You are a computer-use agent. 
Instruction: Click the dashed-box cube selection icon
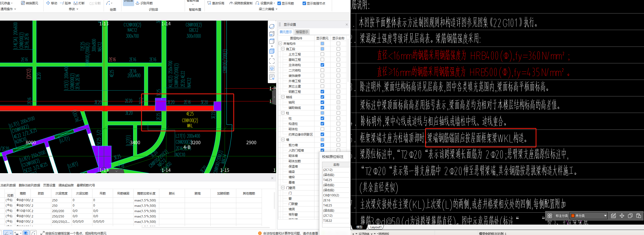coord(272,69)
